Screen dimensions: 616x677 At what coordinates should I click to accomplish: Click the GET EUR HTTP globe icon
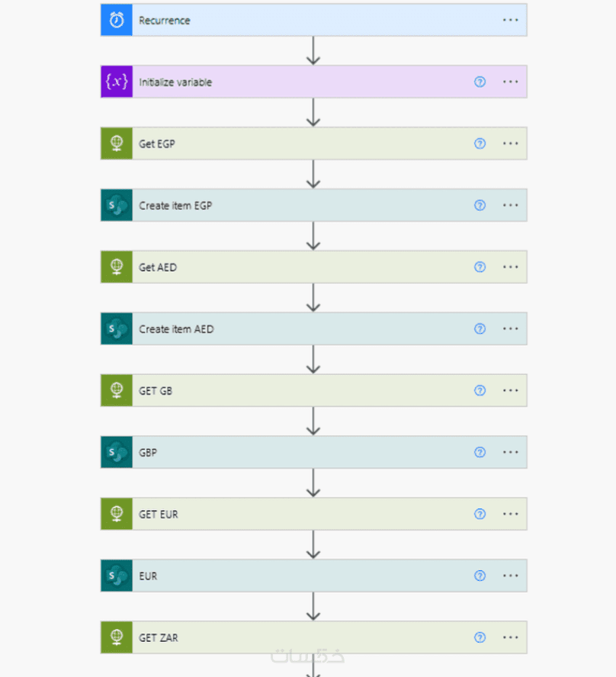tap(117, 514)
